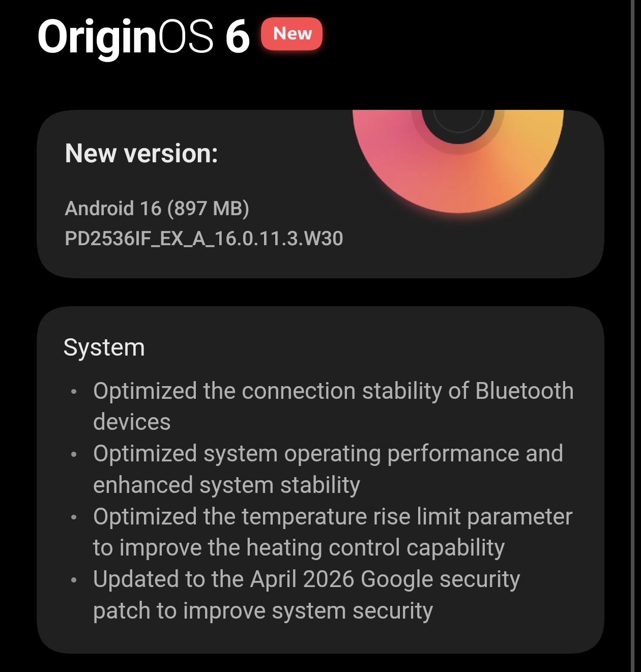Image resolution: width=641 pixels, height=672 pixels.
Task: Select the New version heading
Action: pyautogui.click(x=141, y=153)
